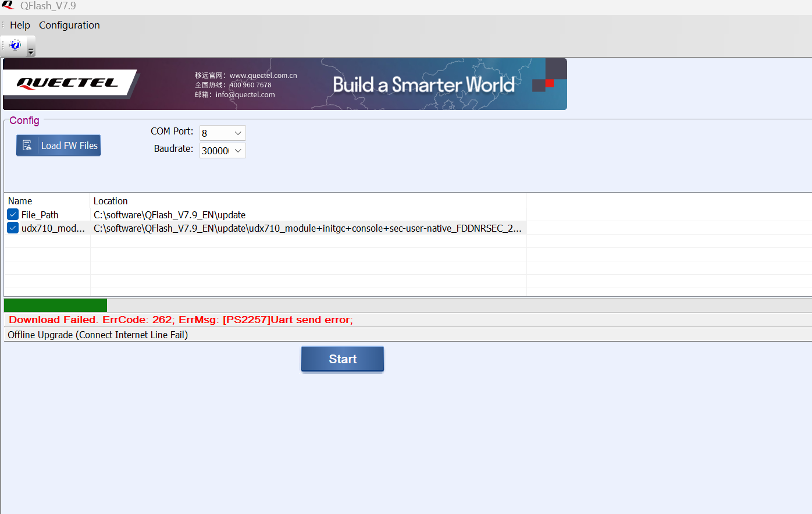This screenshot has width=812, height=514.
Task: Uncheck the udx710_mod firmware checkbox
Action: click(13, 228)
